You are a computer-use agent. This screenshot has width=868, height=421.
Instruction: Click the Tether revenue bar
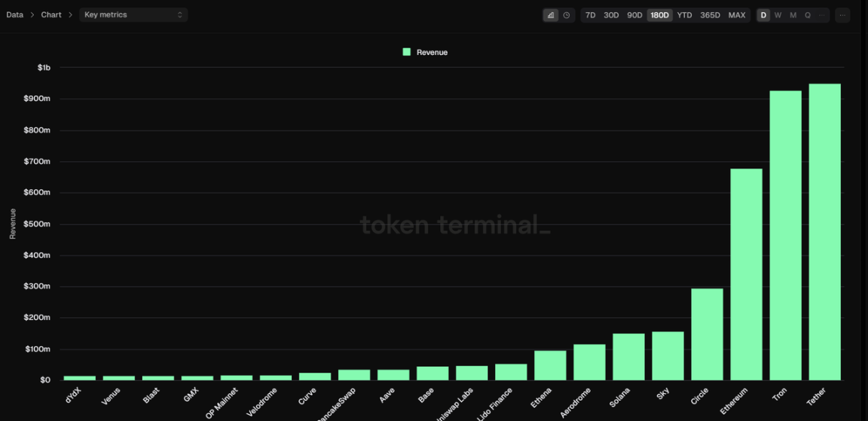(824, 232)
